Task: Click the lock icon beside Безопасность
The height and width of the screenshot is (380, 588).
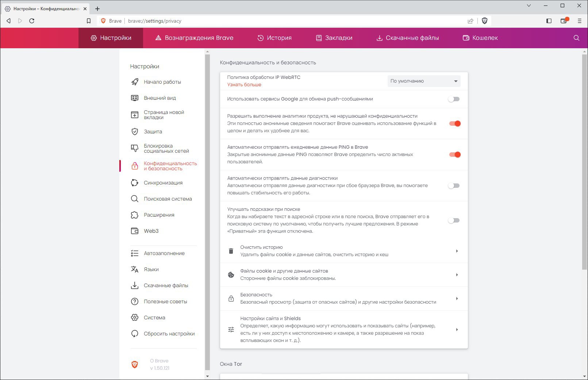Action: 231,299
